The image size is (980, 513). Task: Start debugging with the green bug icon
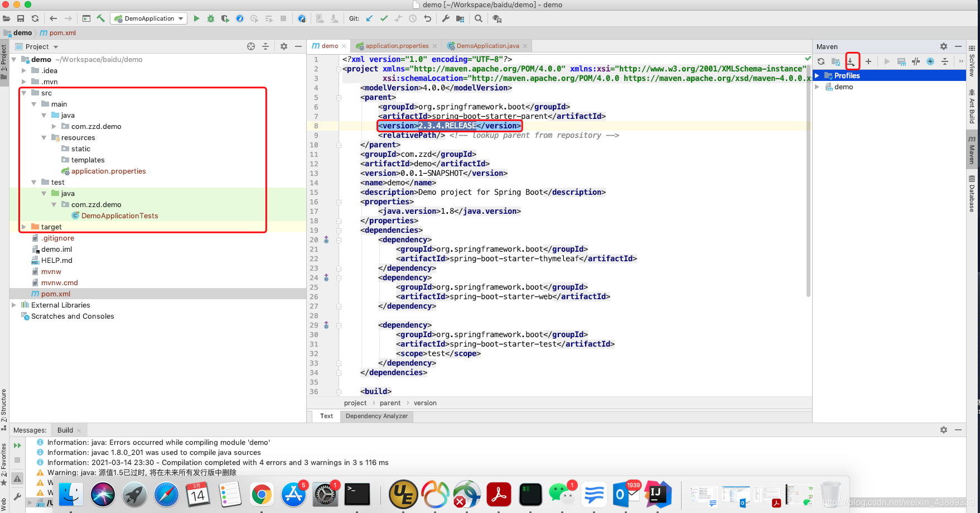211,18
